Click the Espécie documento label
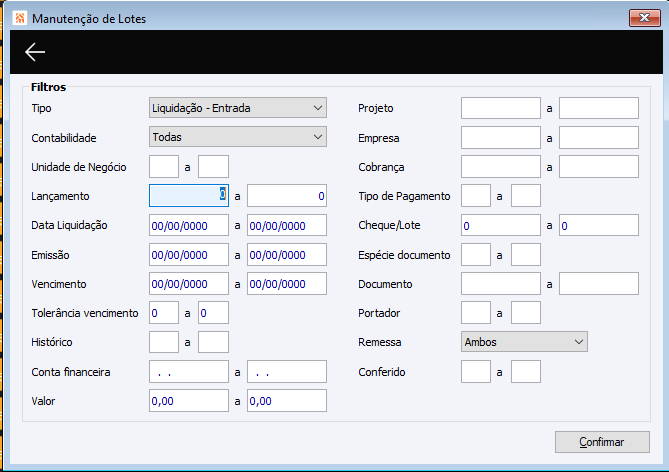 404,255
